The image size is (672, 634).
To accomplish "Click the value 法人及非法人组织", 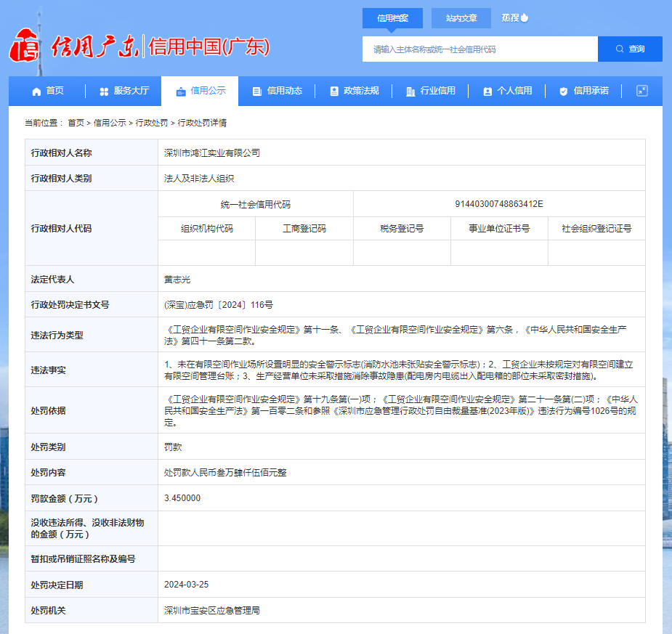I will pyautogui.click(x=199, y=179).
